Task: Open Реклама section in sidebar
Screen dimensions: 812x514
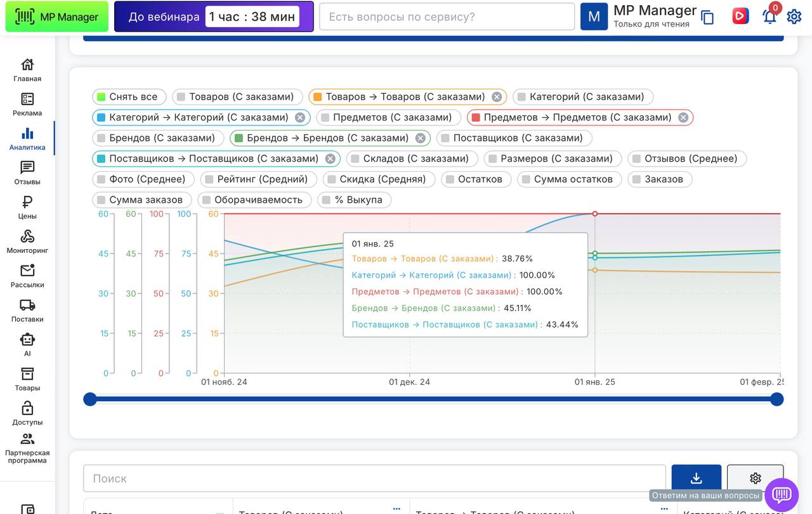Action: (27, 104)
